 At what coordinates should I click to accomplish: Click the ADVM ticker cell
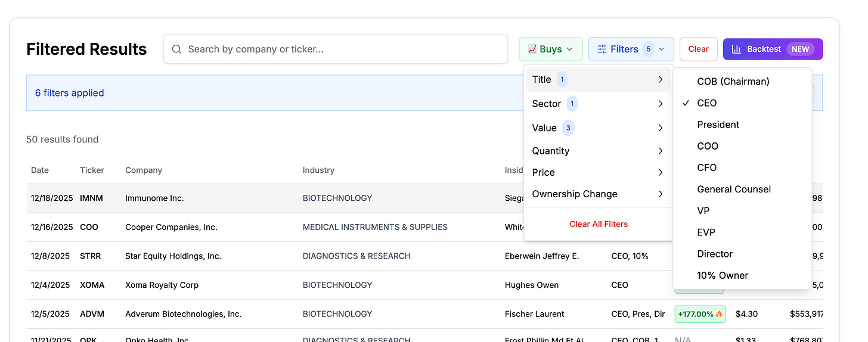[x=92, y=314]
